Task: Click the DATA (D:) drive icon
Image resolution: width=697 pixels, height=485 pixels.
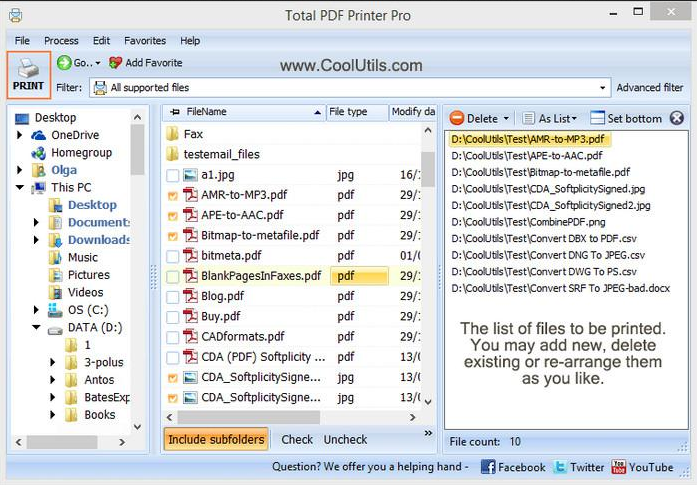Action: [x=55, y=330]
